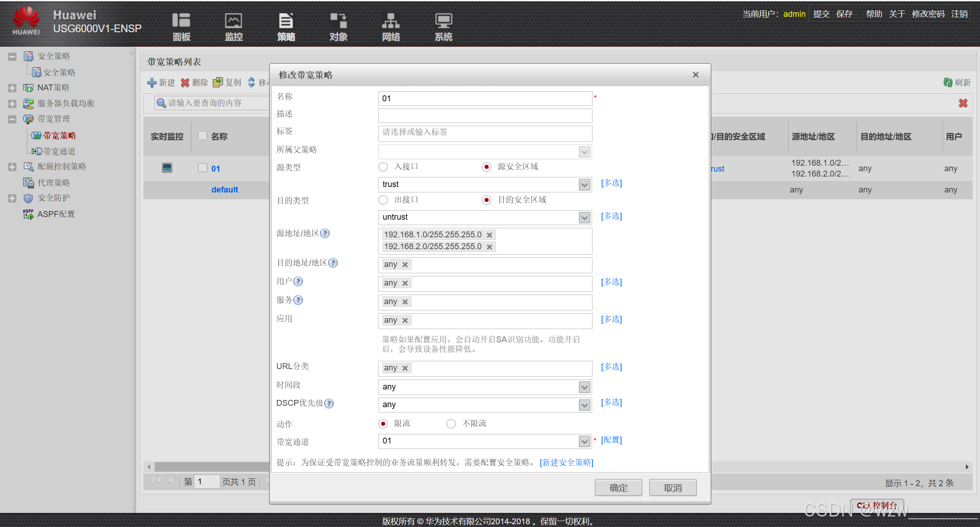Select the 入接口 radio button
980x527 pixels.
click(383, 167)
